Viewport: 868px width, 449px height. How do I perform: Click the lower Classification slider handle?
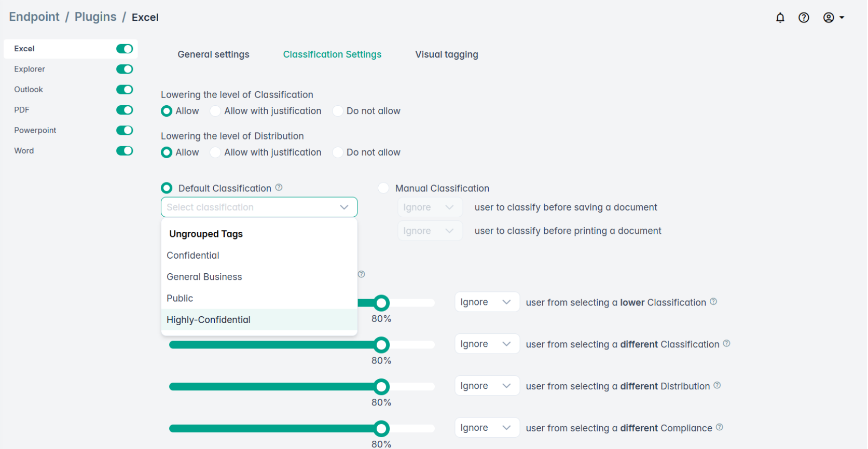[382, 303]
